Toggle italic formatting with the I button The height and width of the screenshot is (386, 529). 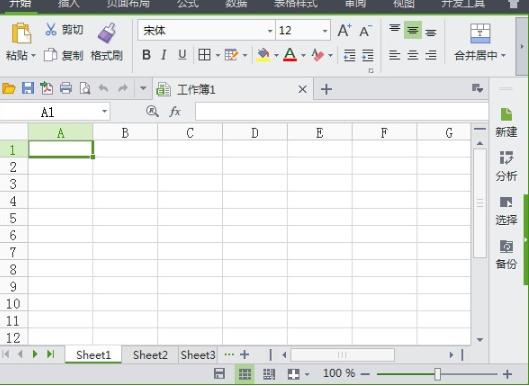pos(164,55)
